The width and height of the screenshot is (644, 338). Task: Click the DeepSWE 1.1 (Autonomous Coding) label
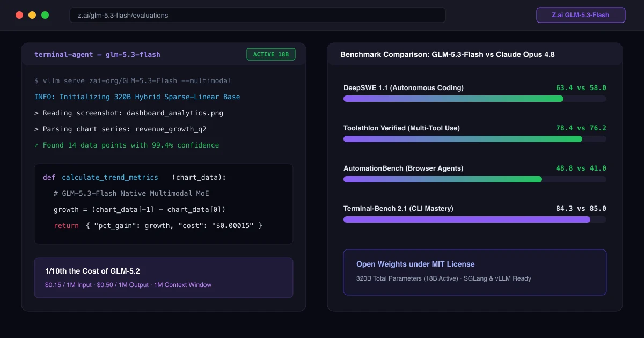404,87
